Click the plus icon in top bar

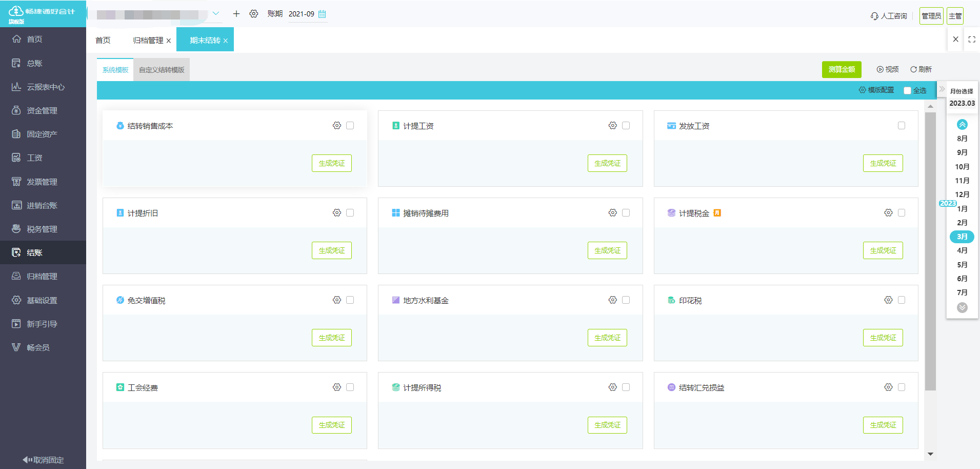[x=236, y=14]
